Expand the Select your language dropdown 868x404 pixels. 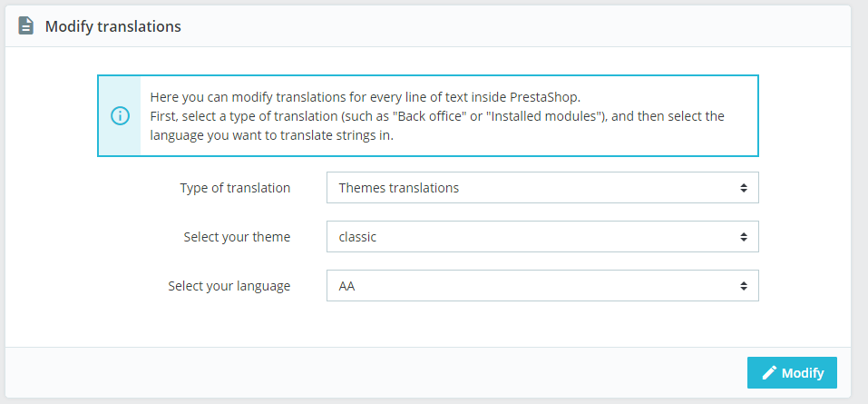(541, 286)
